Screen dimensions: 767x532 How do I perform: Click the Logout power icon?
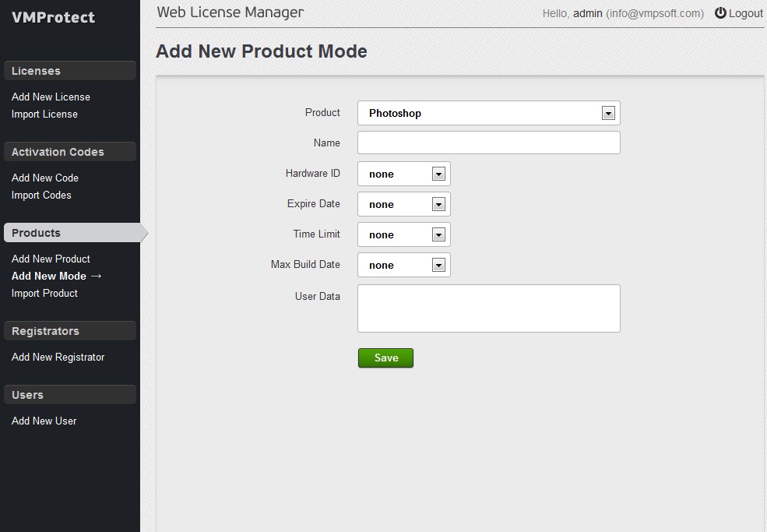[720, 12]
